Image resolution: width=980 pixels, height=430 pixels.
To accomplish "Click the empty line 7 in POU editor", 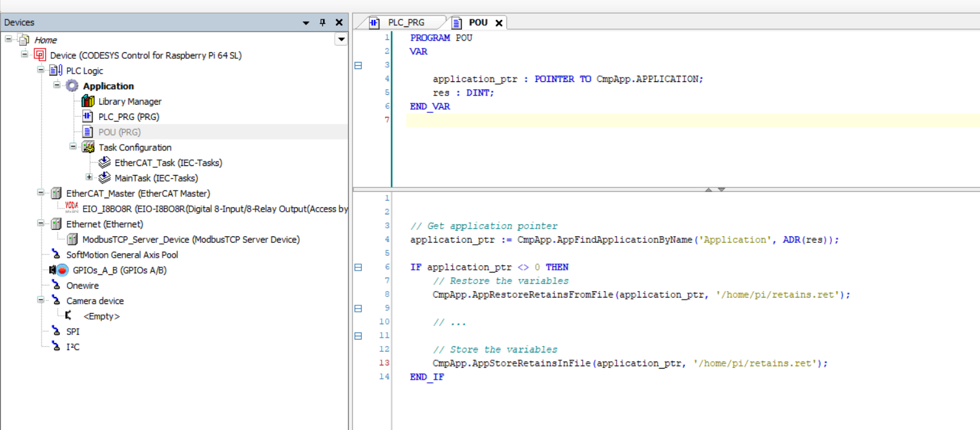I will (452, 119).
